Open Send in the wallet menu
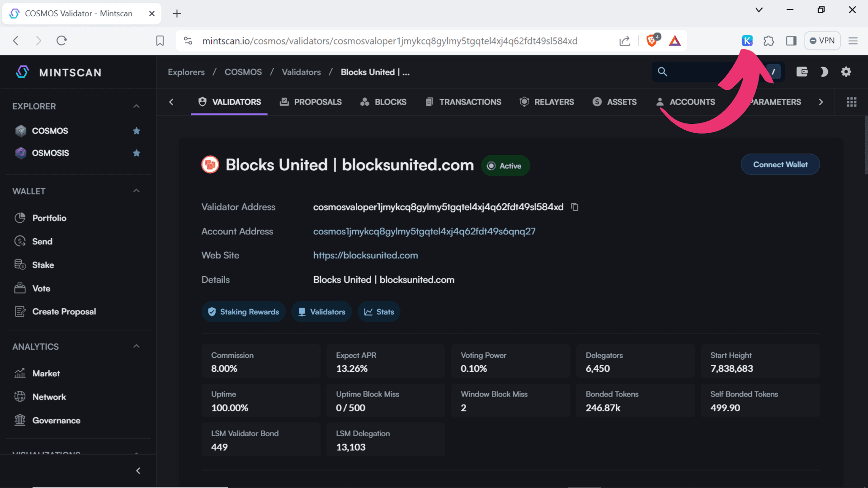This screenshot has width=868, height=488. coord(42,242)
